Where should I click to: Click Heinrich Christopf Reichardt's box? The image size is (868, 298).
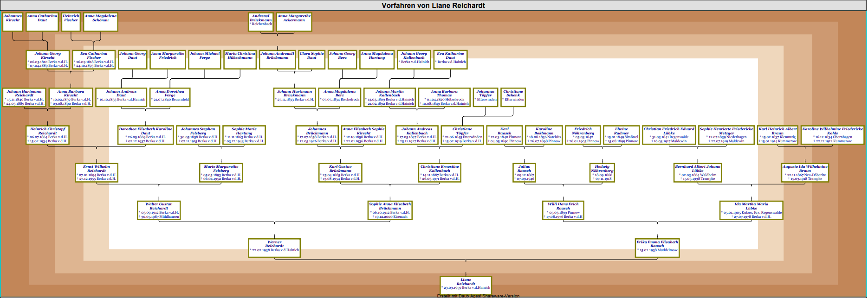[47, 135]
